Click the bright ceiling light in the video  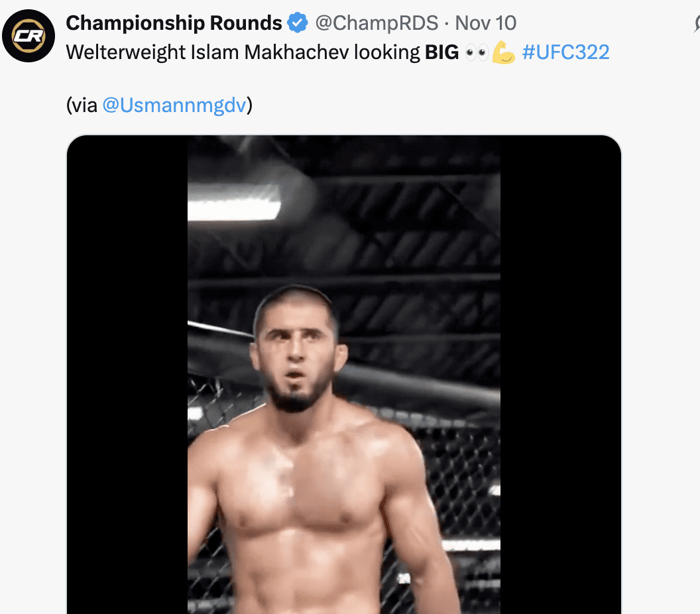233,207
